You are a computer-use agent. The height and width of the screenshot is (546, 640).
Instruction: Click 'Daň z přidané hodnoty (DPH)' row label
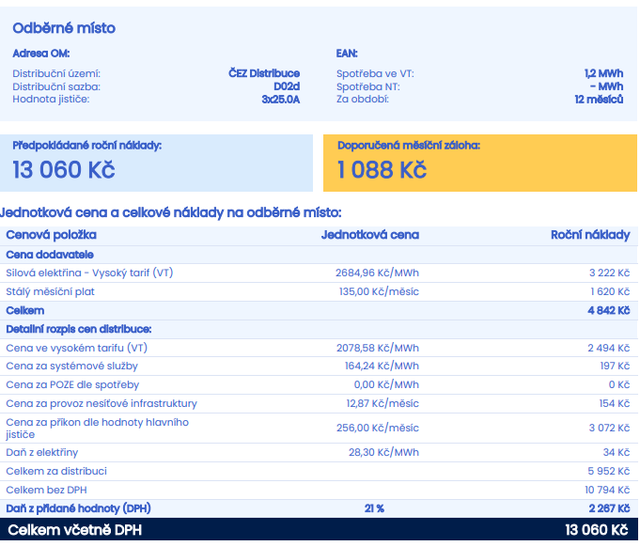tap(78, 508)
